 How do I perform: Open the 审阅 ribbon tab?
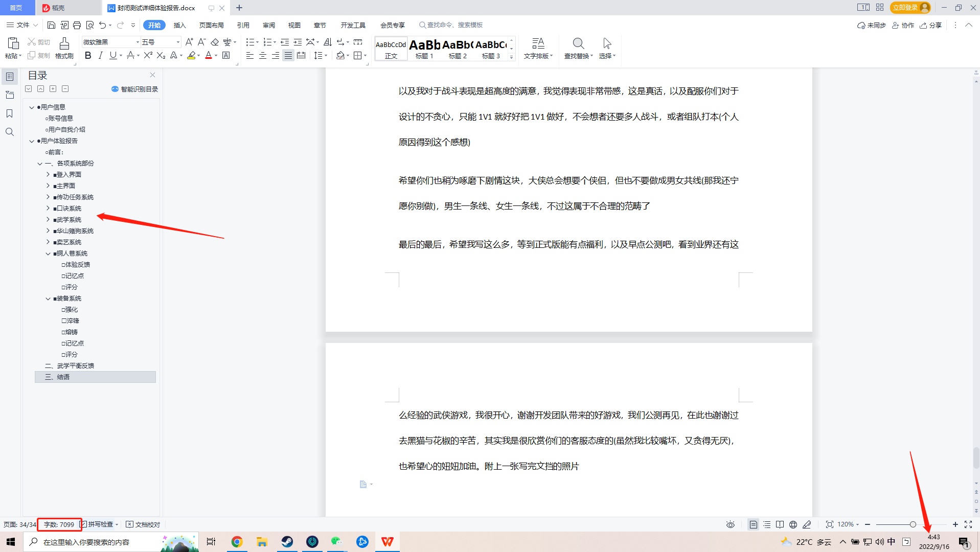click(269, 25)
